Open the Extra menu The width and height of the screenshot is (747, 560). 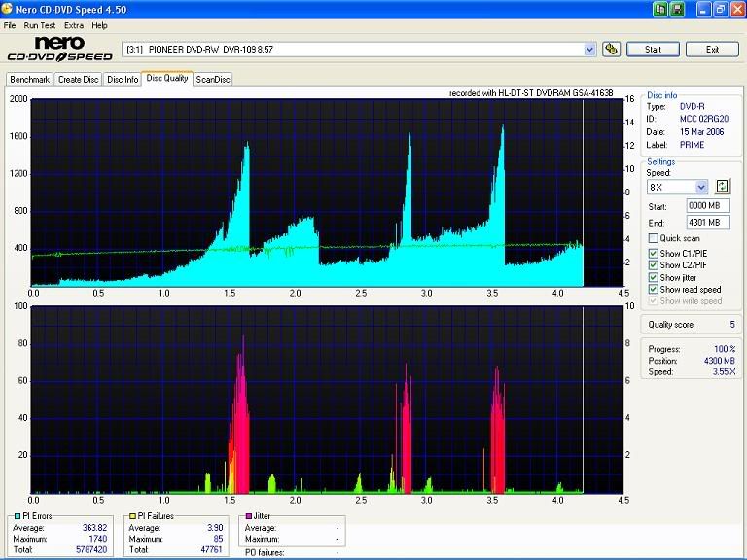click(74, 25)
